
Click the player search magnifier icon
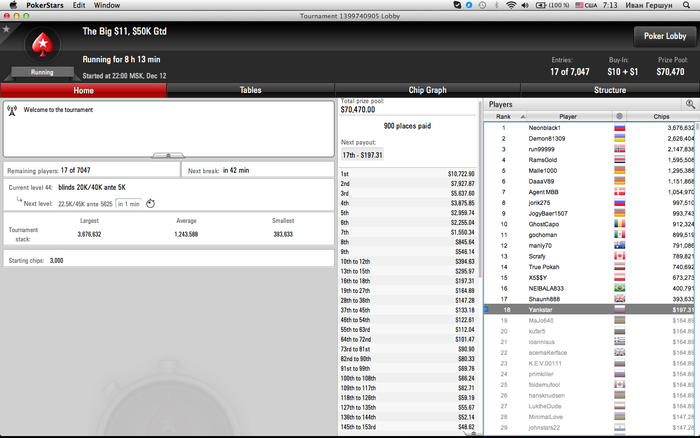(690, 104)
